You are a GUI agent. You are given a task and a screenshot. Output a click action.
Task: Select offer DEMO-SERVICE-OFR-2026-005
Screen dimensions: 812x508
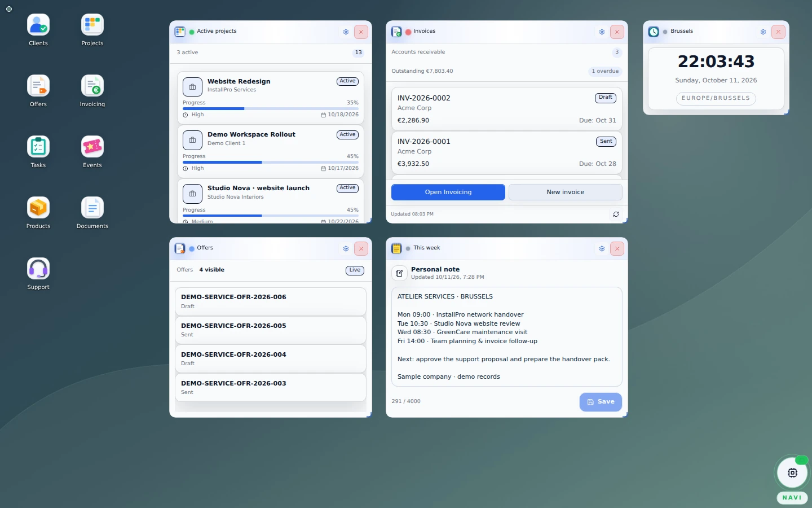click(x=271, y=330)
